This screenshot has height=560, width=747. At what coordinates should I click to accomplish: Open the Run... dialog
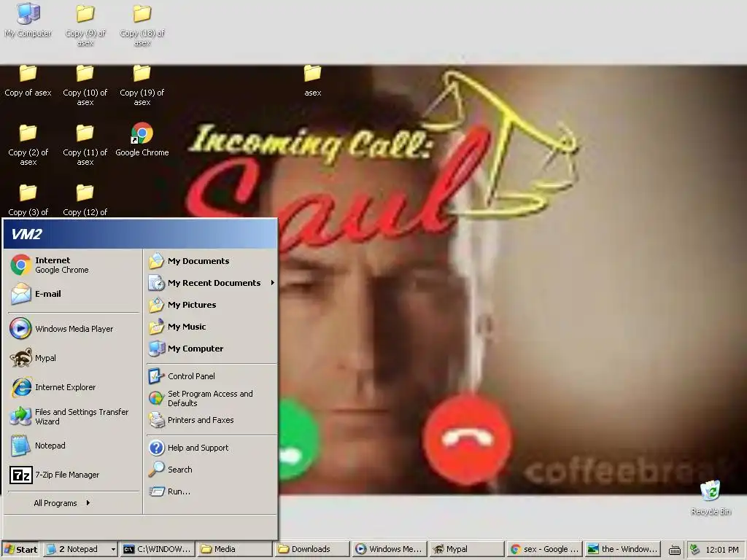[211, 491]
